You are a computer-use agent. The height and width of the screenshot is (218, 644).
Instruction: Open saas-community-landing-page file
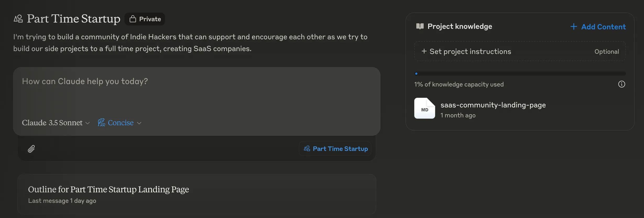point(493,105)
